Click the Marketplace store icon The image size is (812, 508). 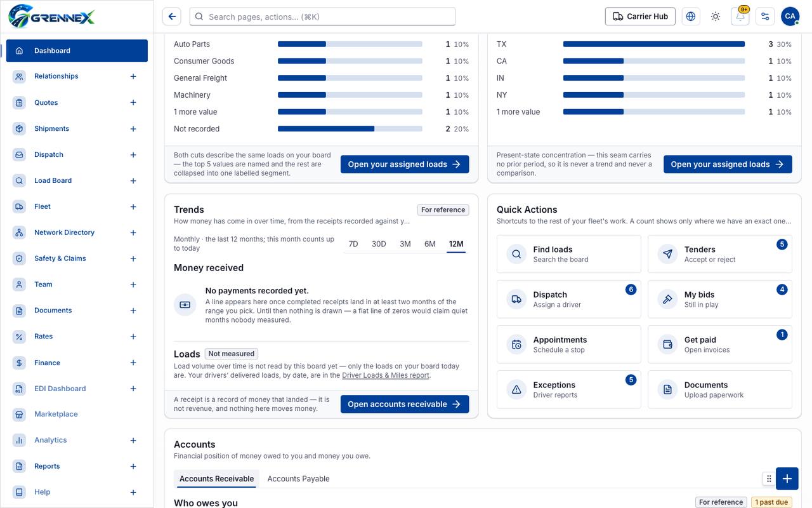20,414
